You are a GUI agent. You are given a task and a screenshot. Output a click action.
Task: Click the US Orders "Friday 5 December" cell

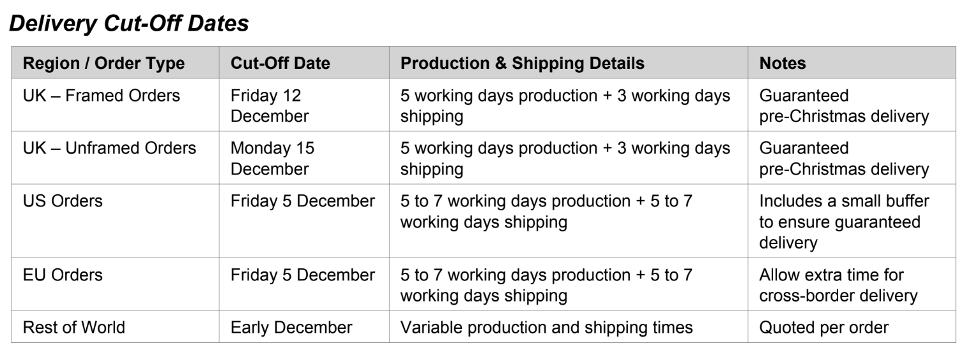[303, 201]
